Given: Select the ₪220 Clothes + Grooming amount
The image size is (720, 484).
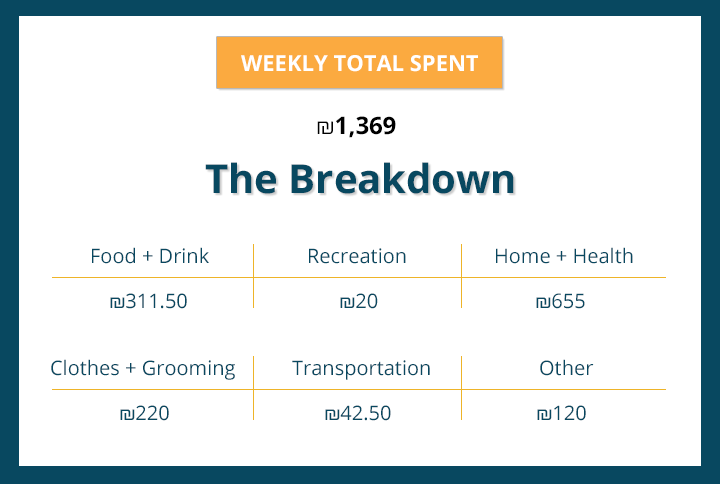Looking at the screenshot, I should click(144, 413).
